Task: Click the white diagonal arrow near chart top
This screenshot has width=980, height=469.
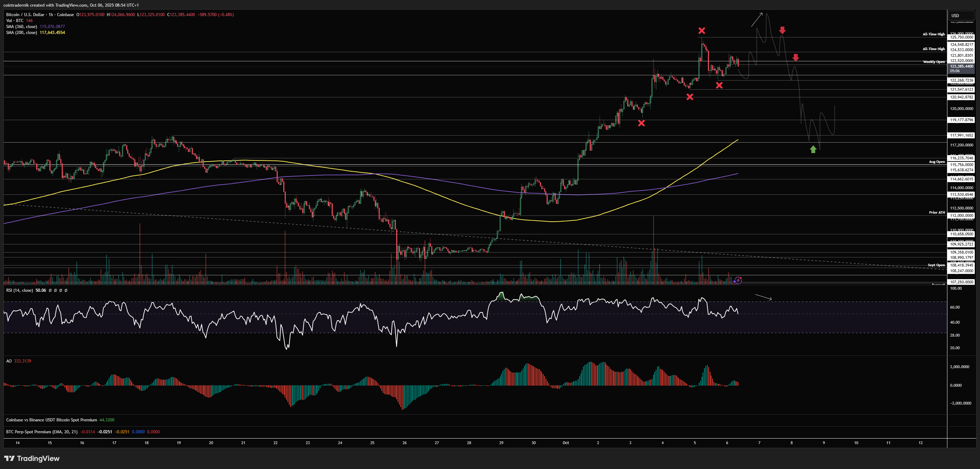Action: 757,20
